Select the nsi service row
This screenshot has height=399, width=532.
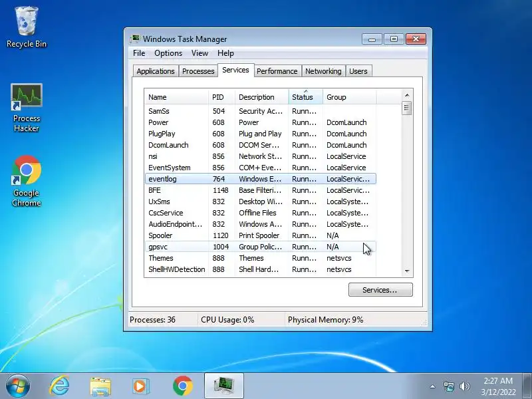click(261, 156)
